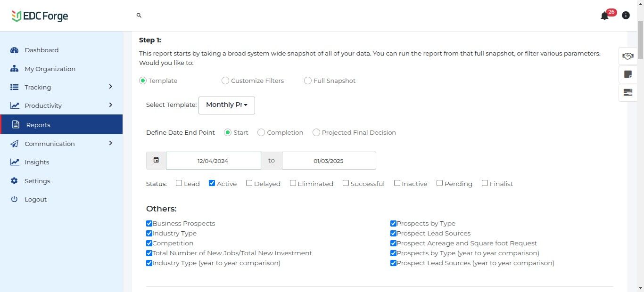Click the calendar icon beside date range

click(x=156, y=160)
